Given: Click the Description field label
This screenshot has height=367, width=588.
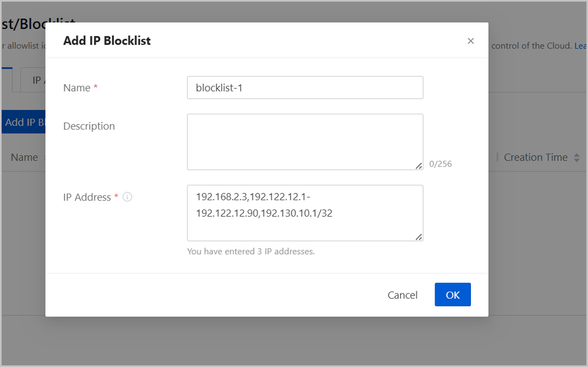Looking at the screenshot, I should pos(89,126).
